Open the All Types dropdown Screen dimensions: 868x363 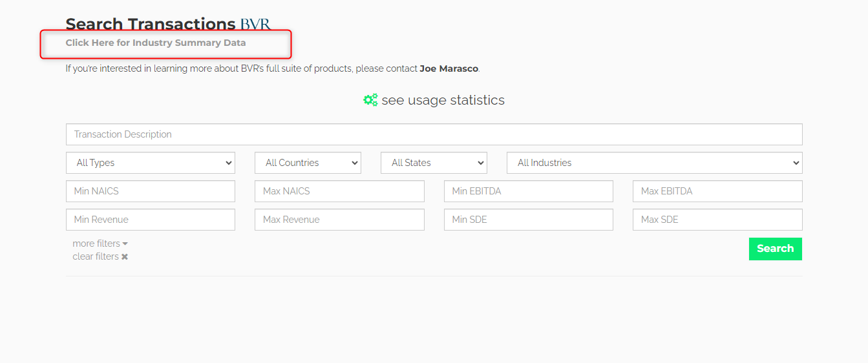150,163
